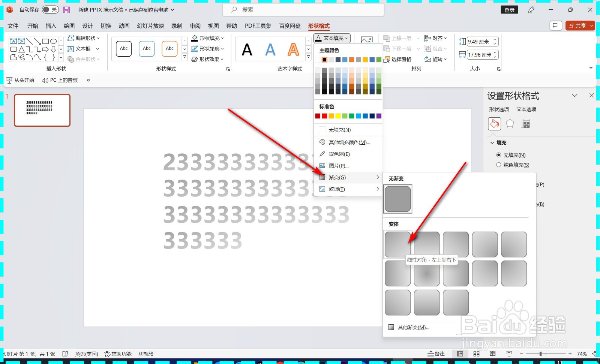
Task: Select slide 1 thumbnail
Action: click(x=42, y=110)
